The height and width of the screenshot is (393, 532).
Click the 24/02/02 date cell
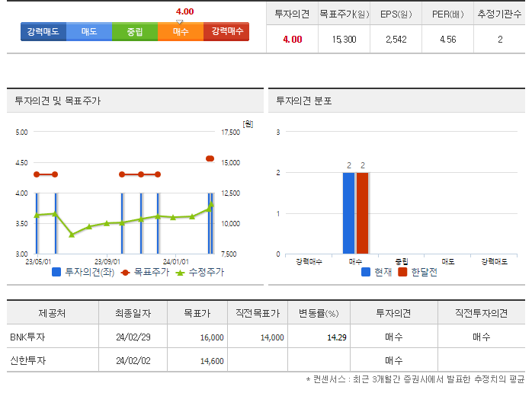[133, 360]
